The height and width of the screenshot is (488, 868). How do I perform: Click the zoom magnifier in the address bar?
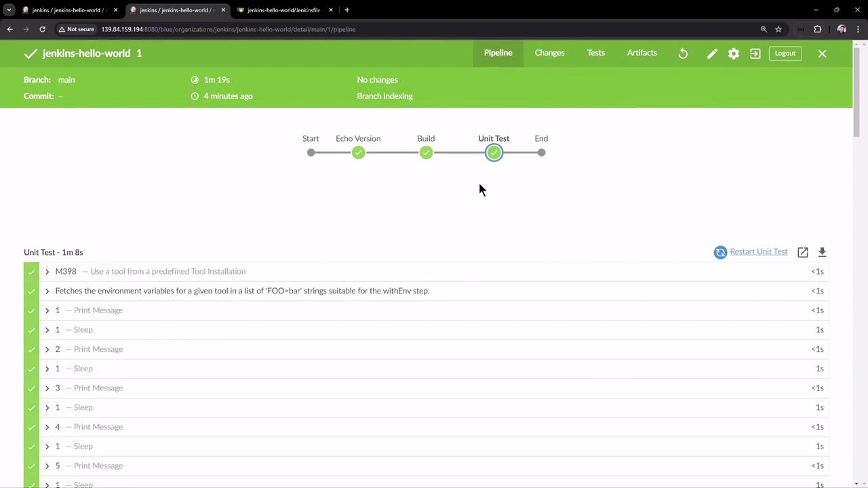coord(764,29)
